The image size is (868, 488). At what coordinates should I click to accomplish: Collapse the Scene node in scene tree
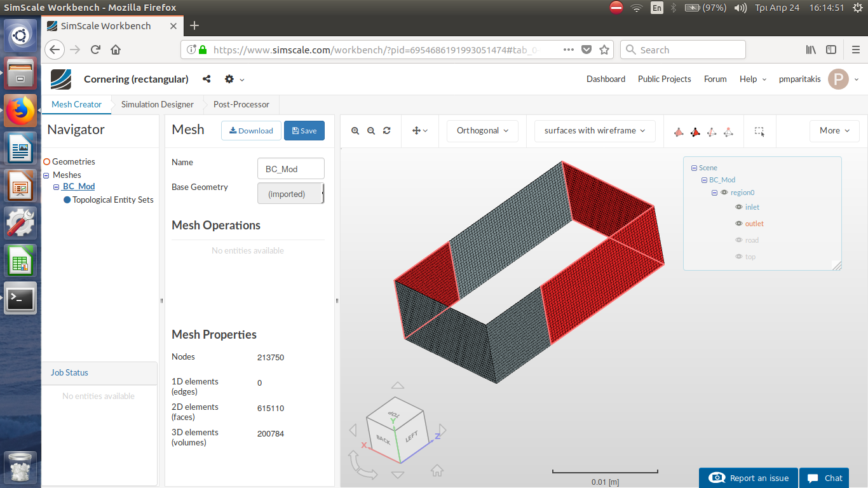tap(694, 168)
